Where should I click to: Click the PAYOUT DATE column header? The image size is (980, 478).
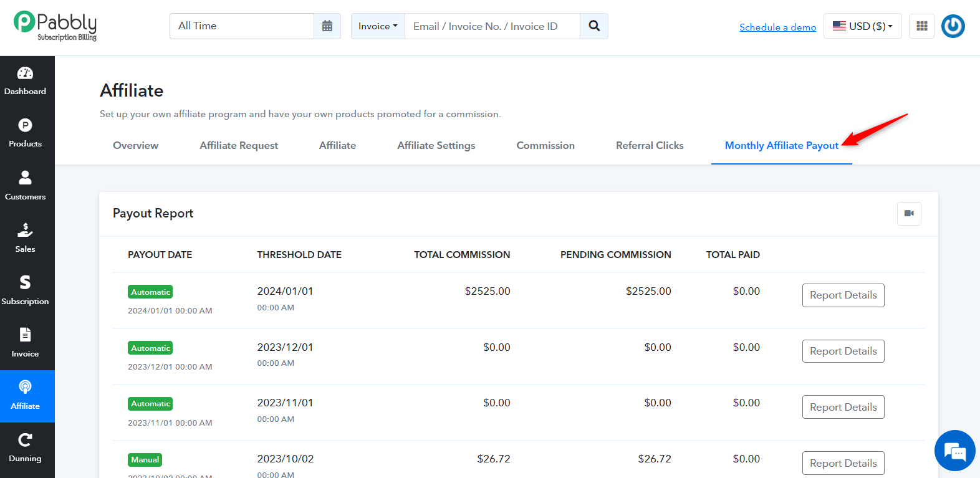tap(160, 254)
